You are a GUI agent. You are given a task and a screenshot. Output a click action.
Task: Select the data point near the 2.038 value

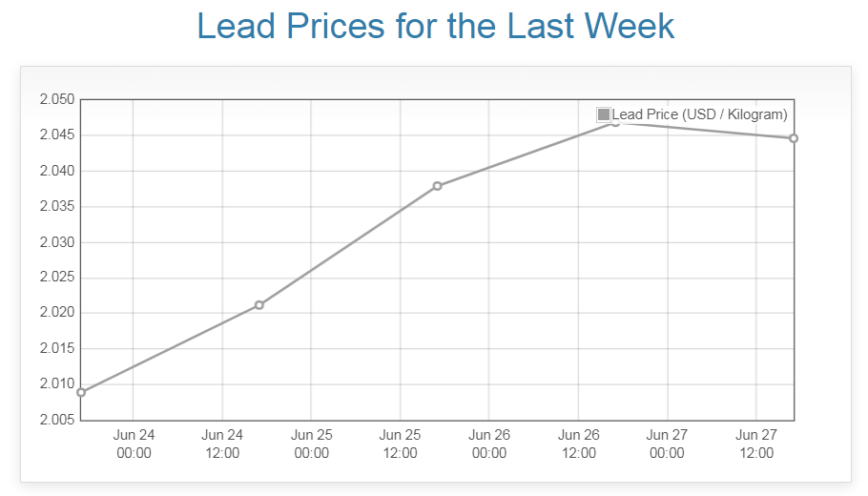tap(437, 186)
